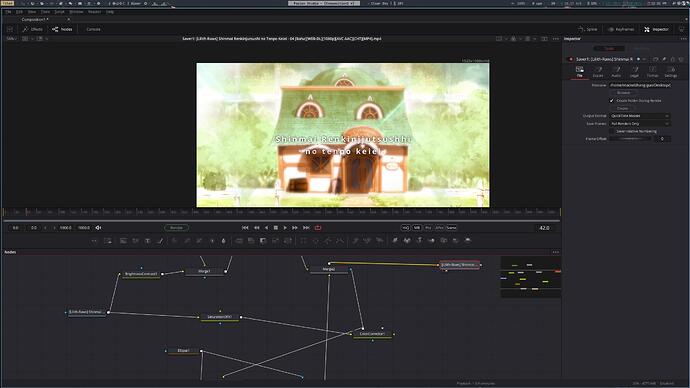Open the File menu
The image size is (690, 388).
(x=8, y=12)
